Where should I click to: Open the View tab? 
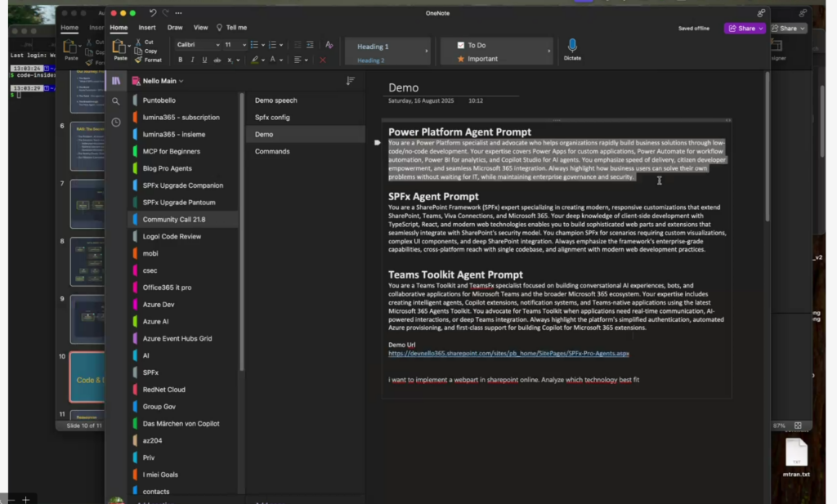201,28
